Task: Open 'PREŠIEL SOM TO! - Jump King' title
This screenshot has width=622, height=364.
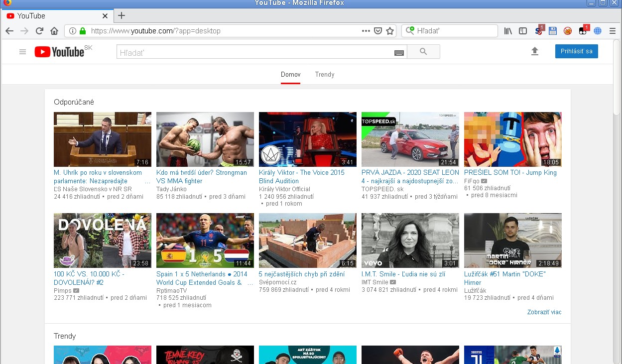Action: [x=510, y=173]
